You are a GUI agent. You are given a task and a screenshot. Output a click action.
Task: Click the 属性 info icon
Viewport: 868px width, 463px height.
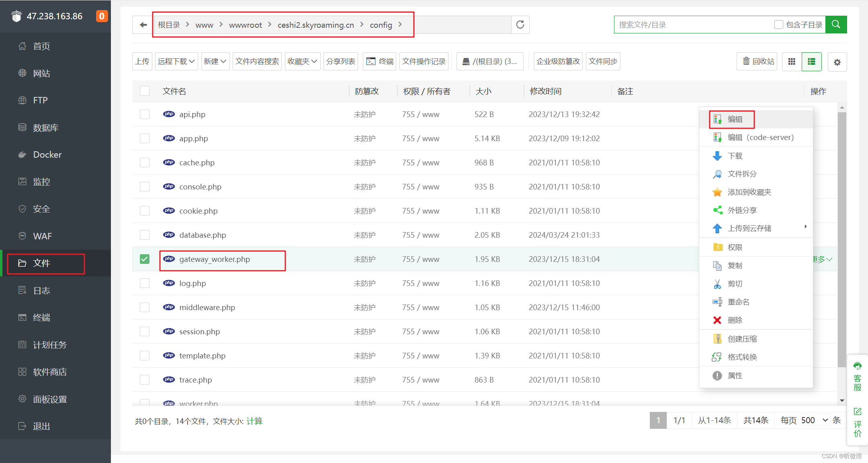(x=717, y=375)
